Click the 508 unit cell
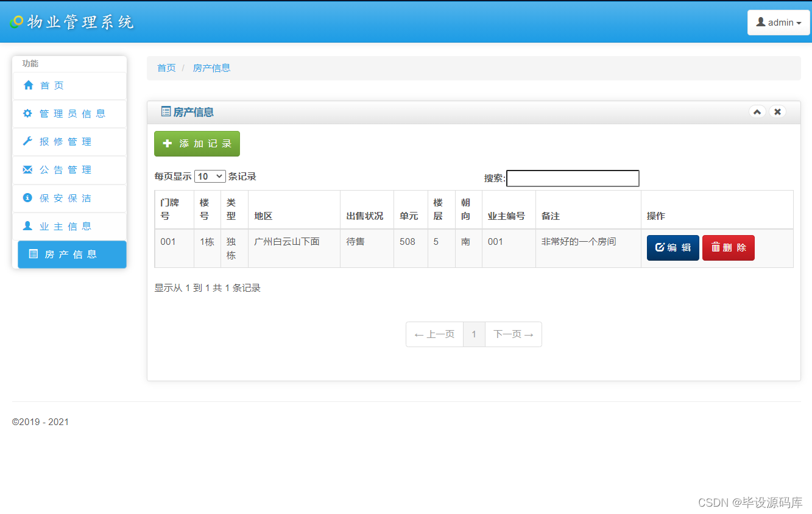This screenshot has width=812, height=514. [411, 248]
